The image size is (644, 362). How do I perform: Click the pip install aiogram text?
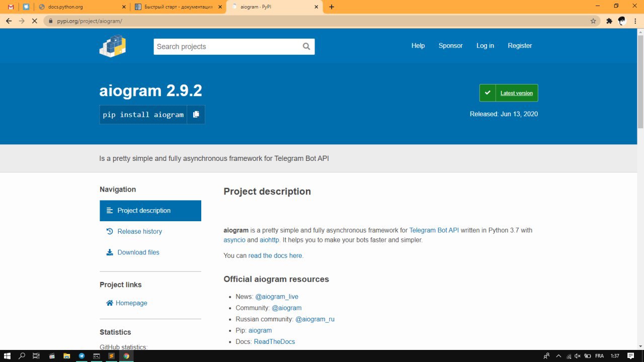pos(143,115)
